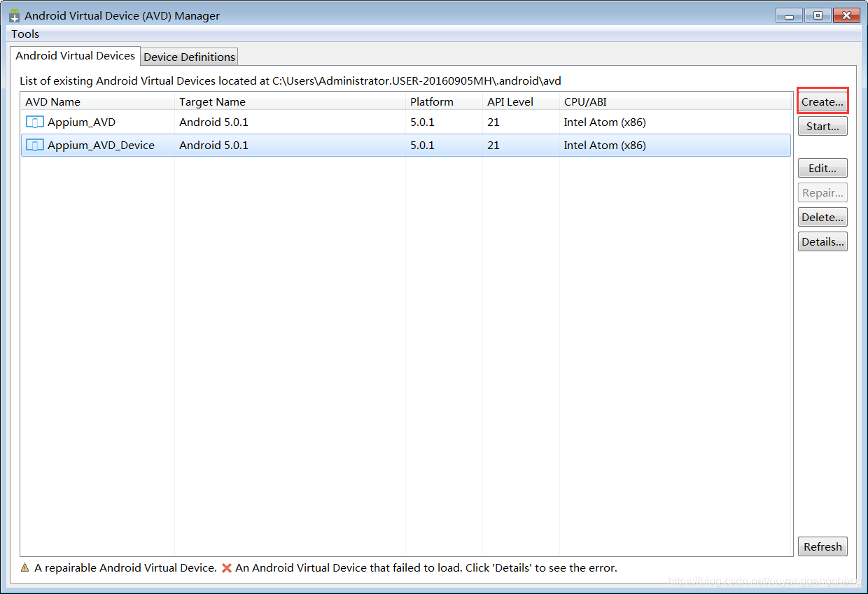Screen dimensions: 868x594
Task: Click the Refresh button
Action: tap(822, 547)
